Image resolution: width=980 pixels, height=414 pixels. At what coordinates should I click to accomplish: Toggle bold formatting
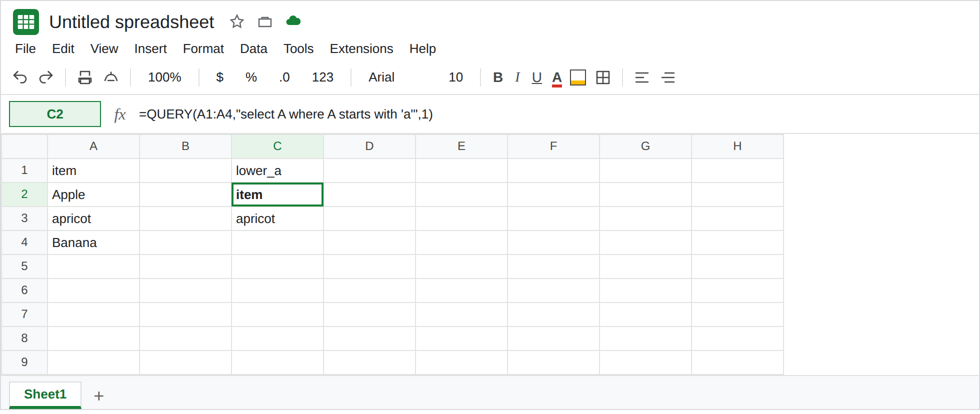(497, 77)
